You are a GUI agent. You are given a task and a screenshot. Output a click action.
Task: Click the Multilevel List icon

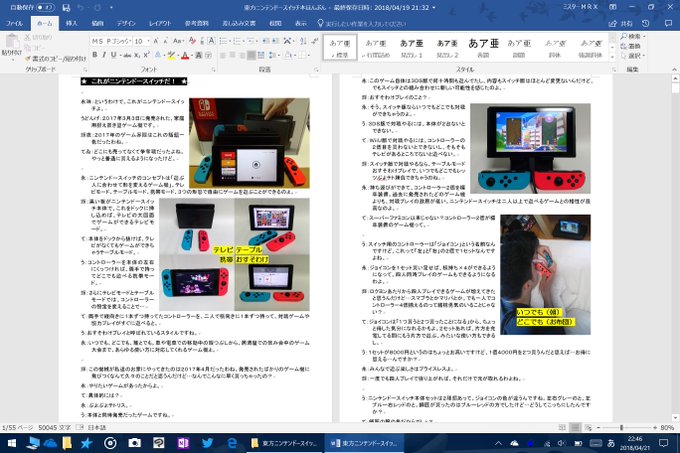(251, 41)
